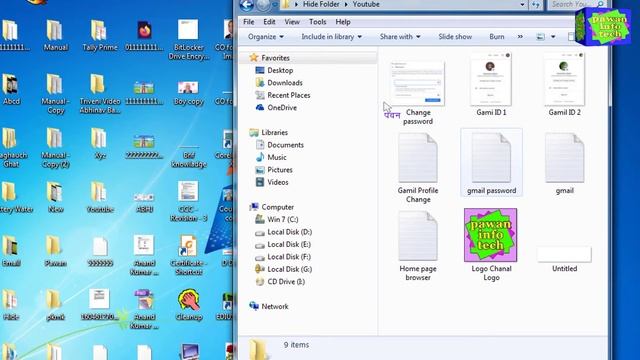This screenshot has width=640, height=360.
Task: Go back with the Explorer back arrow
Action: [x=247, y=4]
